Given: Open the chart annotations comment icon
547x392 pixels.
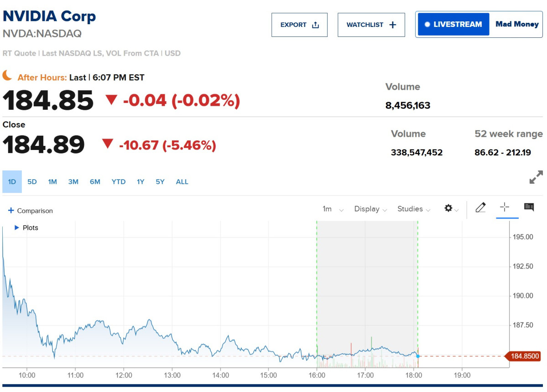Looking at the screenshot, I should (529, 207).
